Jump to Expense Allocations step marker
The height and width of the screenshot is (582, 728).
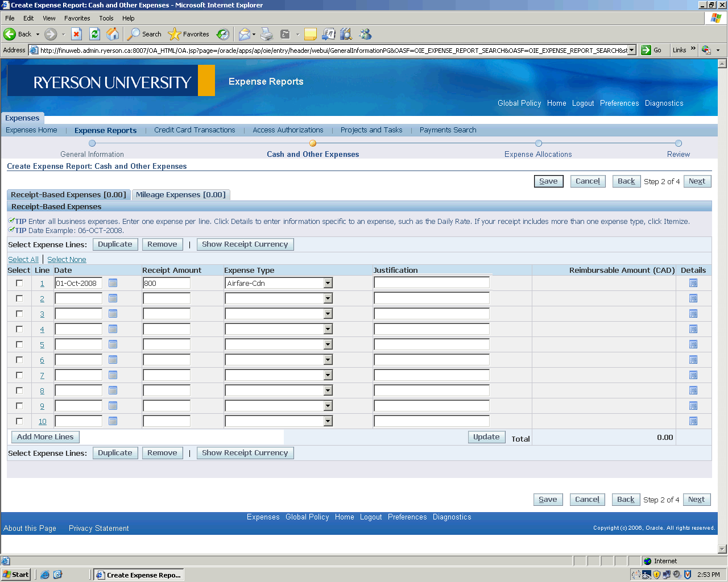tap(539, 144)
